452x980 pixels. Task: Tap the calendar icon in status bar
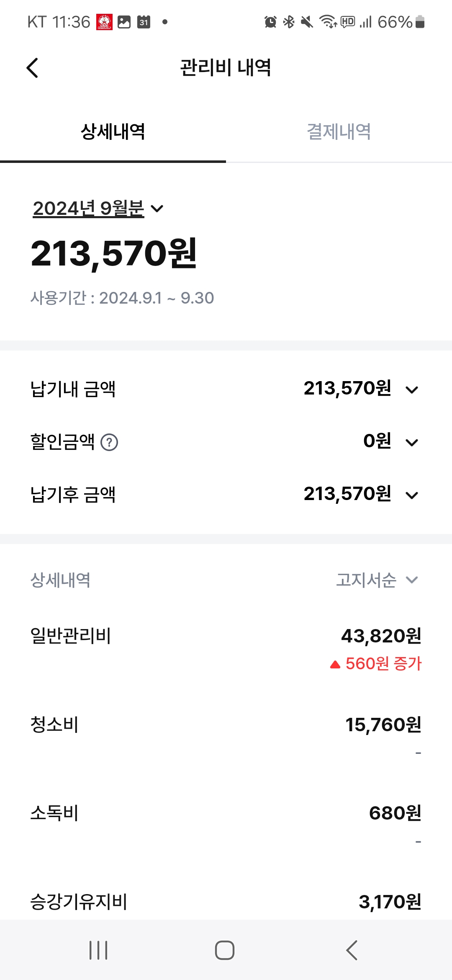pos(144,22)
